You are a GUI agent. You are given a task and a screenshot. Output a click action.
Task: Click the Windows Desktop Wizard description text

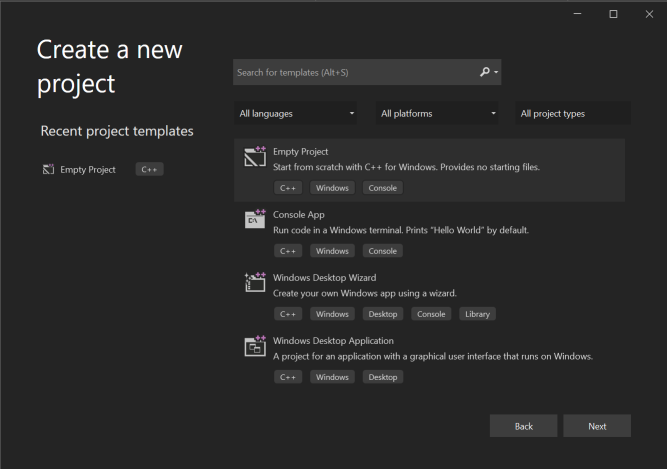click(x=365, y=293)
